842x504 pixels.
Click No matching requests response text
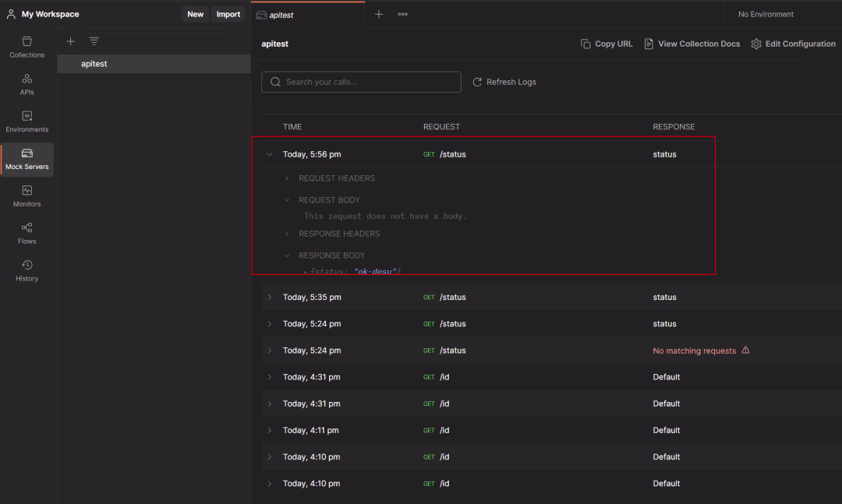click(x=695, y=351)
